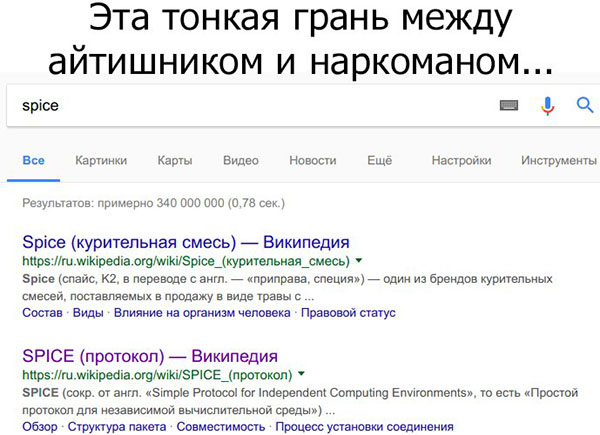Open Настройки search settings
600x435 pixels.
click(x=461, y=161)
